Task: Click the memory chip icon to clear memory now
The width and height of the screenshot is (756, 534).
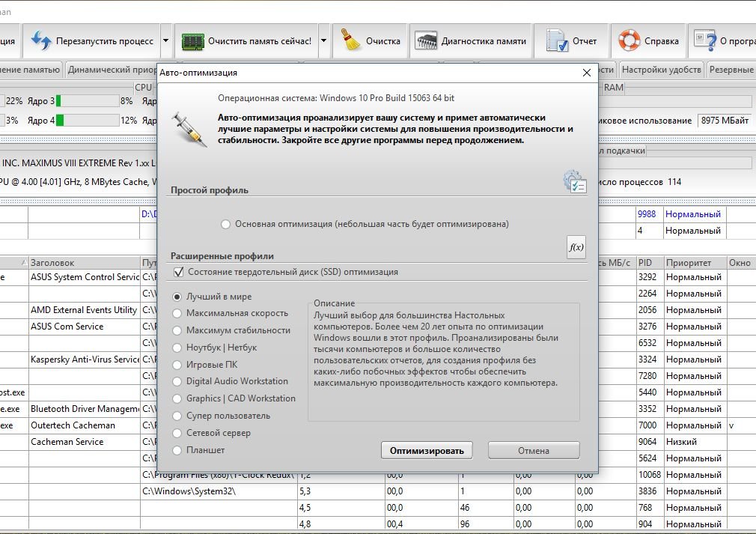Action: [192, 41]
